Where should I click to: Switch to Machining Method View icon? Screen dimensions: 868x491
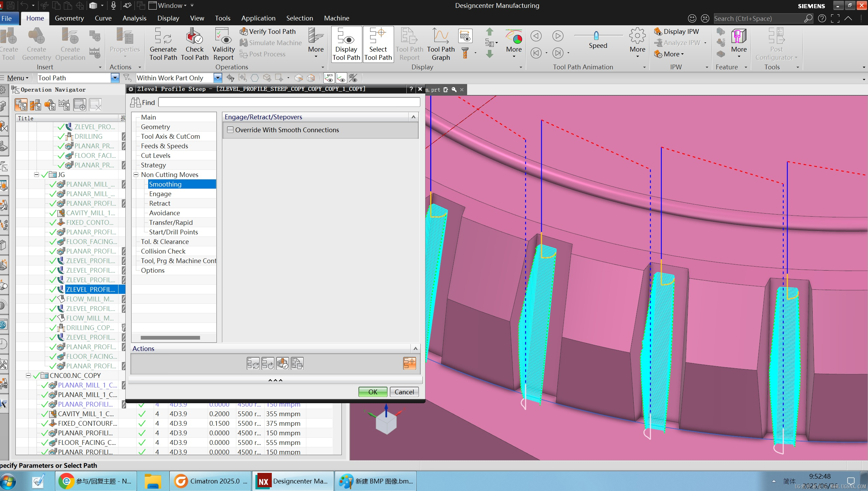[64, 105]
